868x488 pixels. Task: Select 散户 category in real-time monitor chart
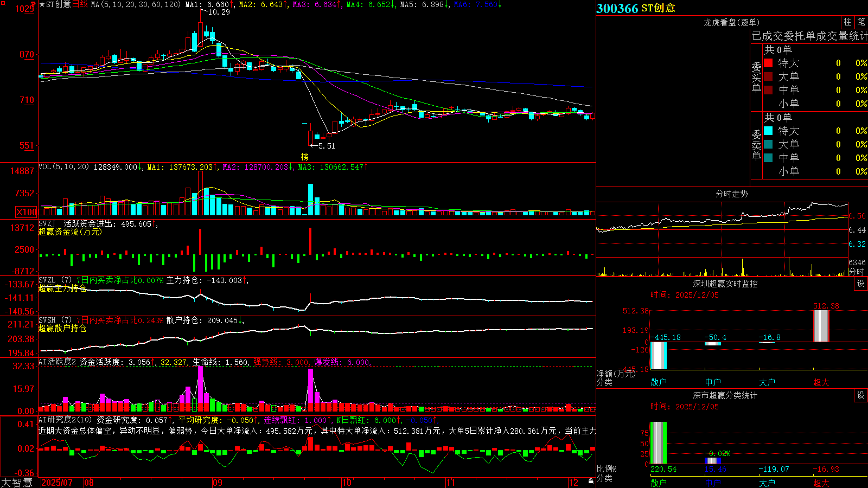659,382
